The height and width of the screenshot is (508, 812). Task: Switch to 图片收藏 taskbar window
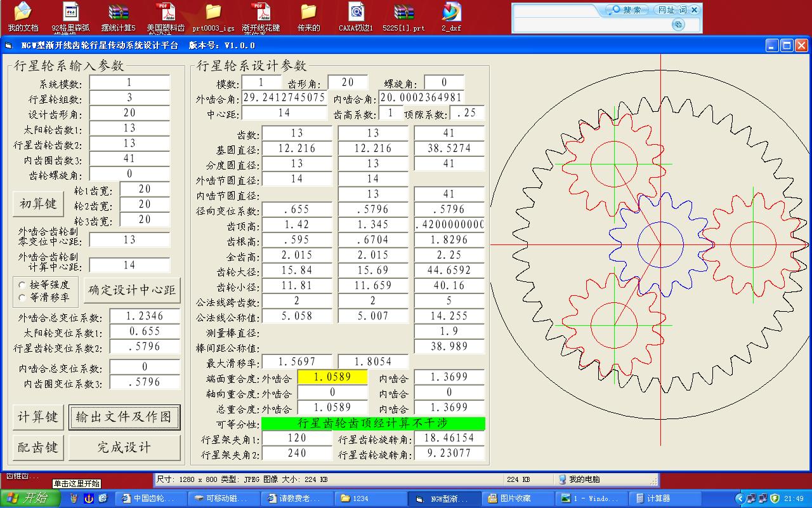tap(519, 498)
